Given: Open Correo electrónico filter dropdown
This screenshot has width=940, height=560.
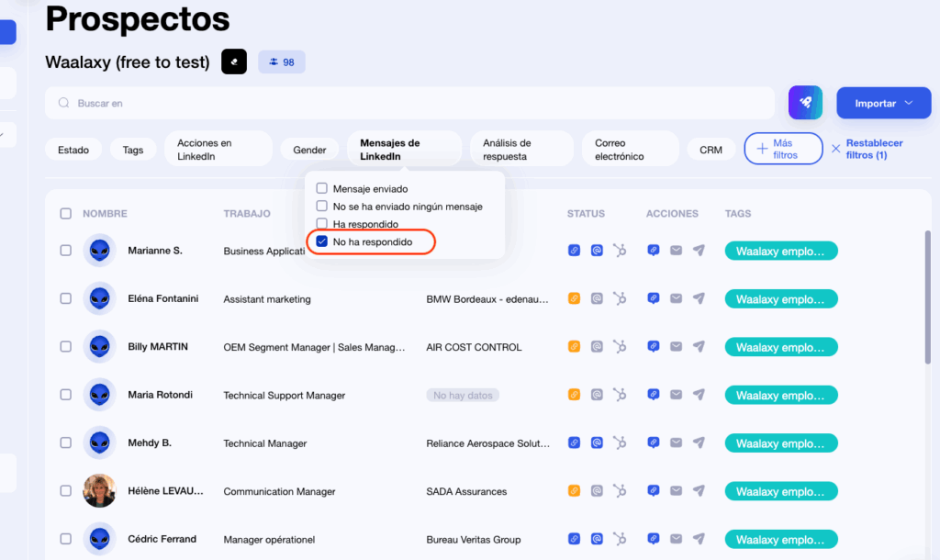Looking at the screenshot, I should (630, 150).
